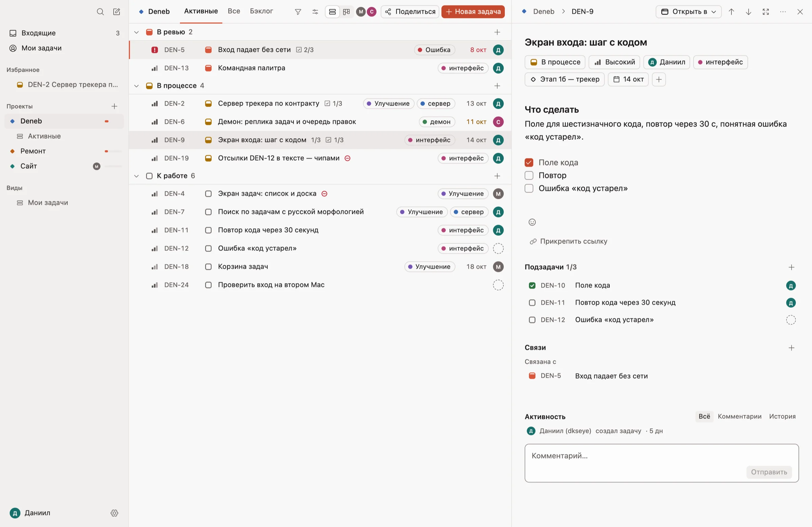
Task: Show the Комментарии activity tab
Action: point(739,416)
